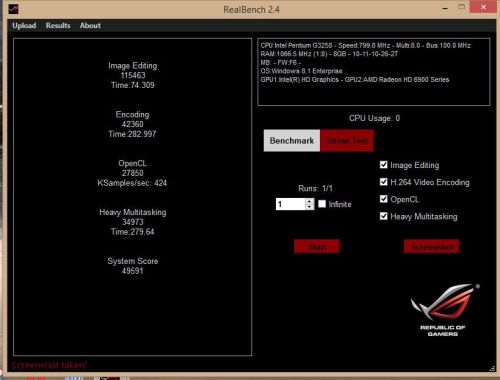Uncheck the Heavy Multitasking checkbox

(x=383, y=216)
